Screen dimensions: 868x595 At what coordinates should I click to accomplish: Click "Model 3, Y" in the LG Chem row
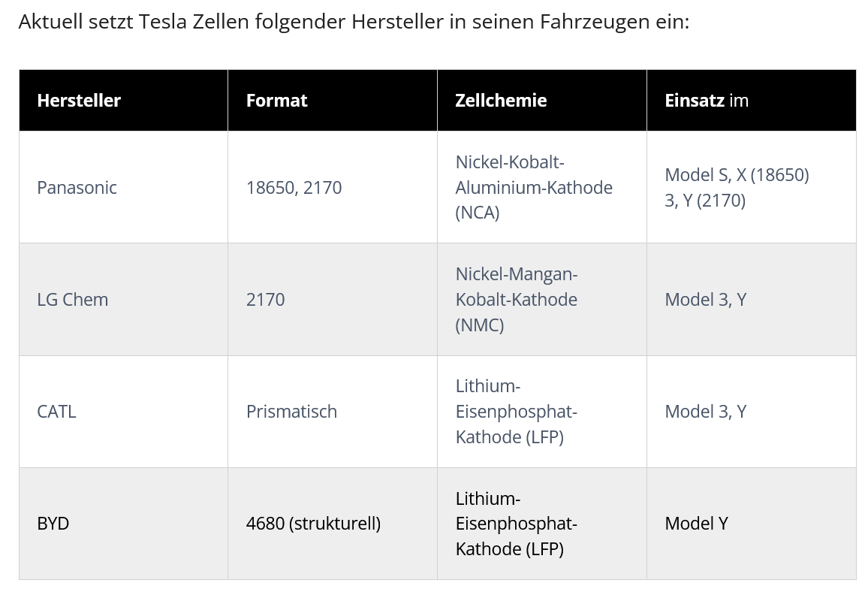click(705, 299)
